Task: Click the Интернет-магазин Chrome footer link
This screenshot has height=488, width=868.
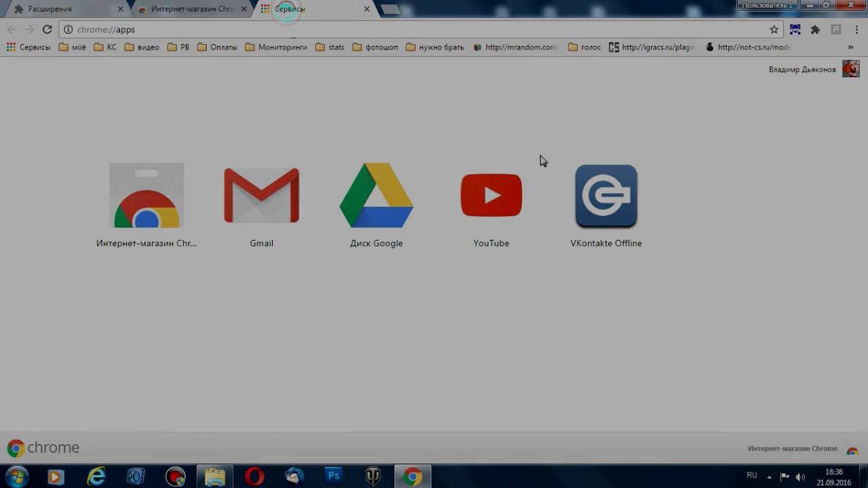Action: pyautogui.click(x=793, y=449)
